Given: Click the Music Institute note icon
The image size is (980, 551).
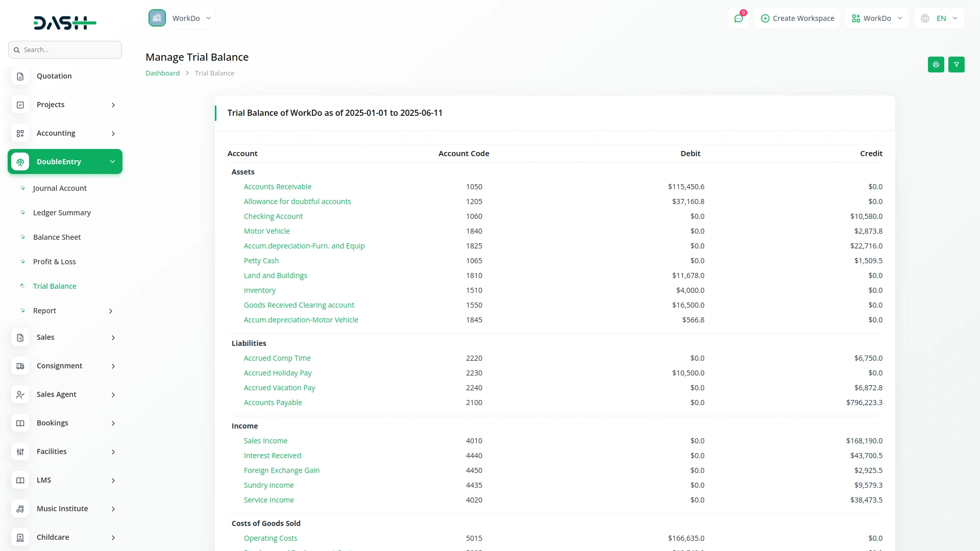Looking at the screenshot, I should pos(20,509).
